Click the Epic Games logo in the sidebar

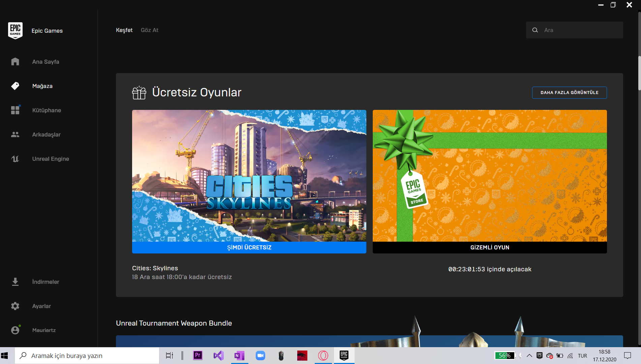[15, 30]
